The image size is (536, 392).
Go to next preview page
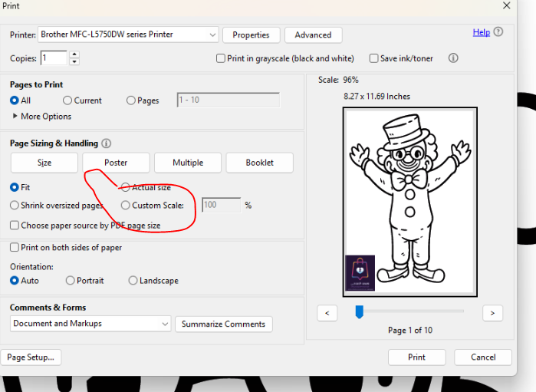[x=492, y=313]
